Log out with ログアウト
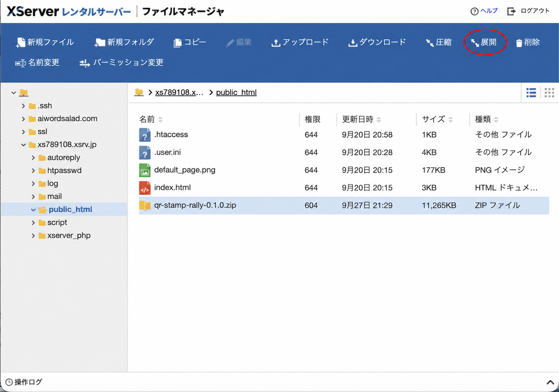The image size is (559, 392). (x=528, y=11)
